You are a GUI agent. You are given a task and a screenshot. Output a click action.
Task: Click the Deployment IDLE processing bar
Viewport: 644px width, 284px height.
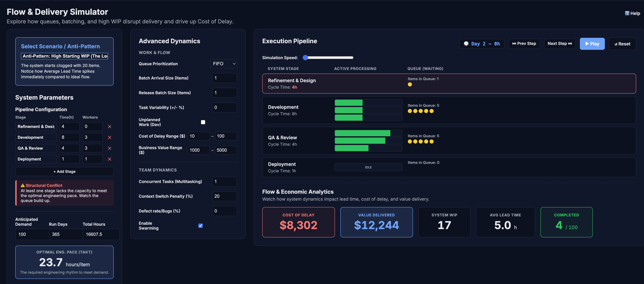coord(368,167)
